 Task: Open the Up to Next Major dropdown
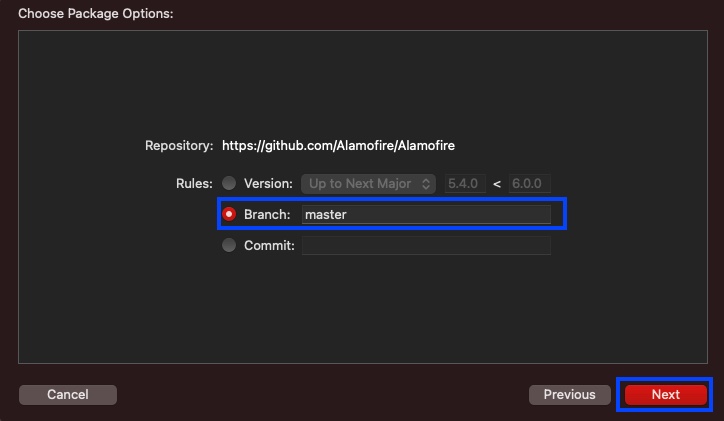(x=368, y=184)
